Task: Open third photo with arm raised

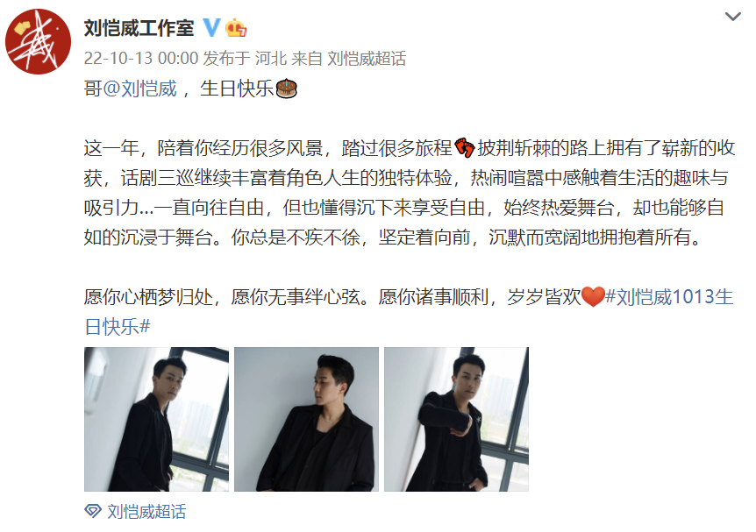Action: pyautogui.click(x=456, y=419)
